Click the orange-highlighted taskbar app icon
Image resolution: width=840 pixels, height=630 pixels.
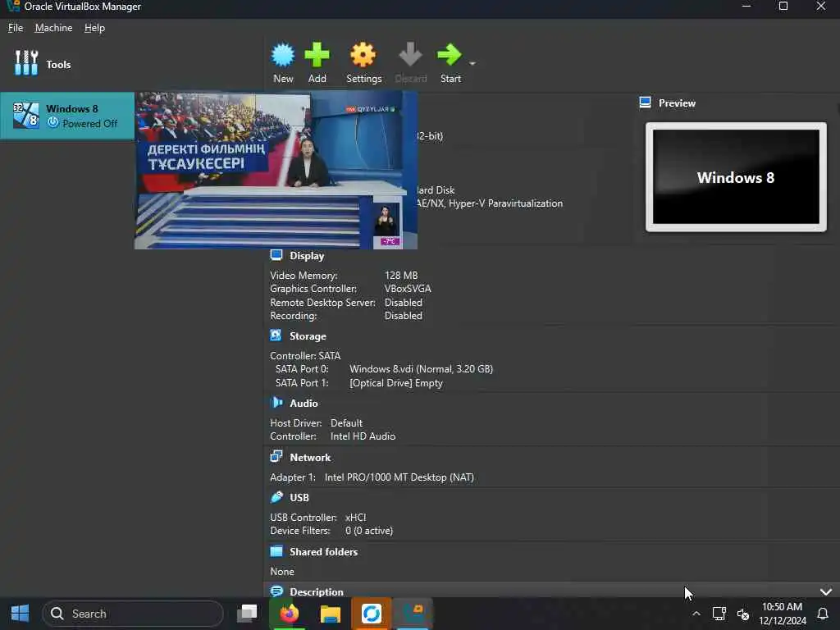372,614
